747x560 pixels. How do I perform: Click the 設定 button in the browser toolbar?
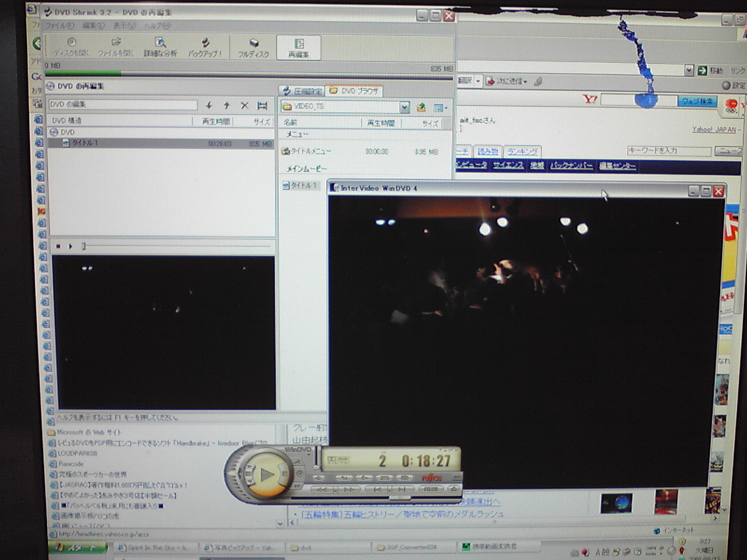tap(734, 85)
